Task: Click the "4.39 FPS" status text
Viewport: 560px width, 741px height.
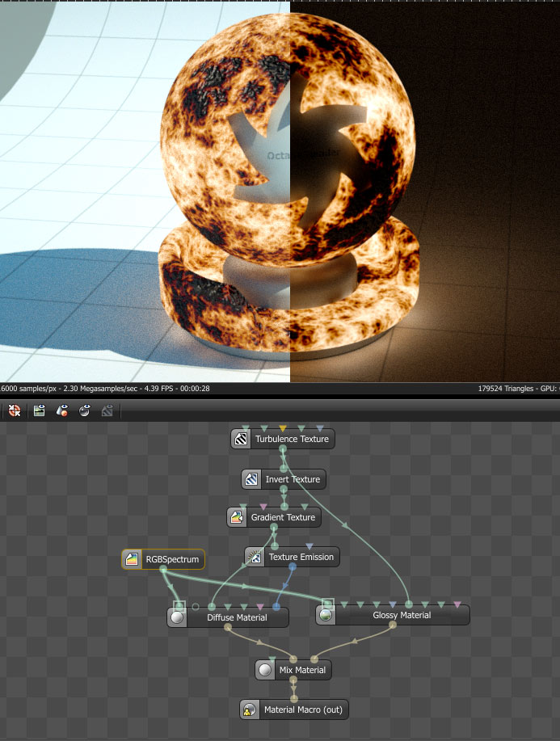Action: click(x=158, y=389)
